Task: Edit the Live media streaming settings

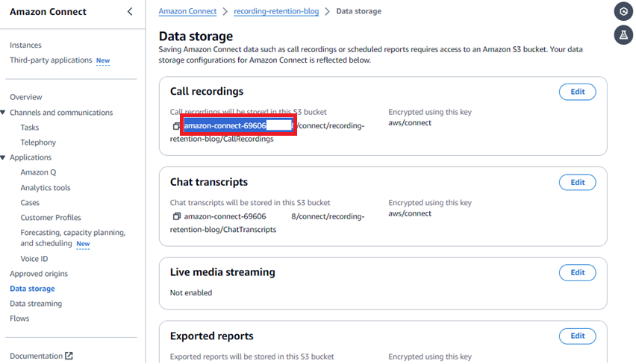Action: pos(577,272)
